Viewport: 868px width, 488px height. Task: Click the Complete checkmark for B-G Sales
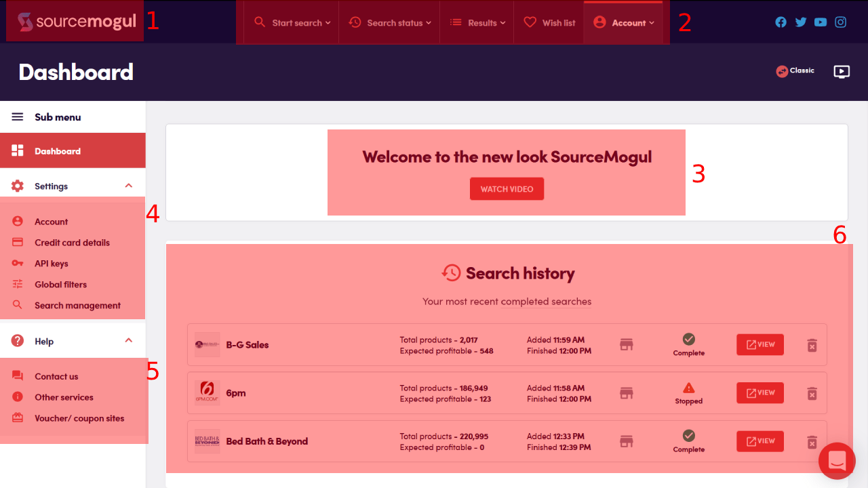click(x=689, y=339)
